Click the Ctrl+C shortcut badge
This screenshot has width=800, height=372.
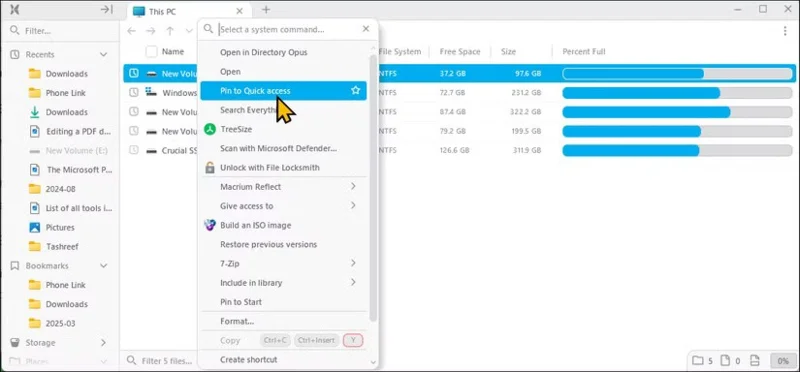[x=276, y=340]
